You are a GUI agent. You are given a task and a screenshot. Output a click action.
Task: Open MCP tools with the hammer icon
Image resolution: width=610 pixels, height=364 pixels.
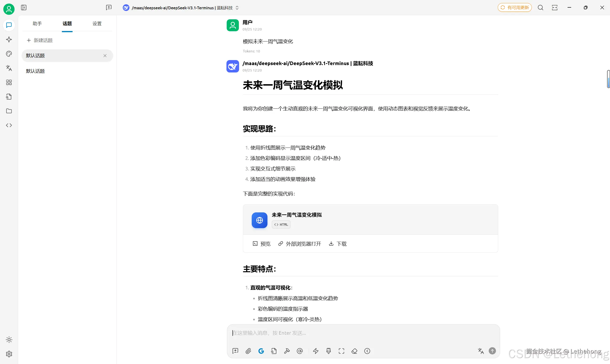pyautogui.click(x=287, y=351)
